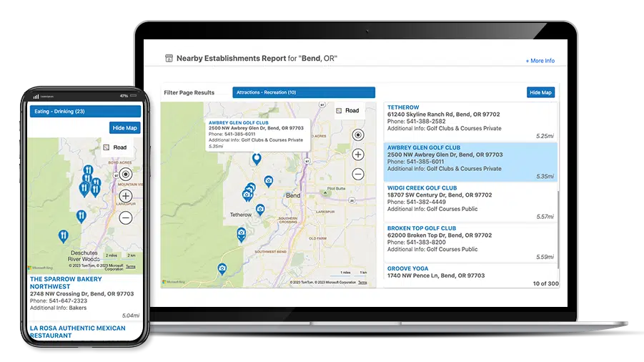Image resolution: width=644 pixels, height=362 pixels.
Task: Tap Hide Map button on phone
Action: coord(125,128)
